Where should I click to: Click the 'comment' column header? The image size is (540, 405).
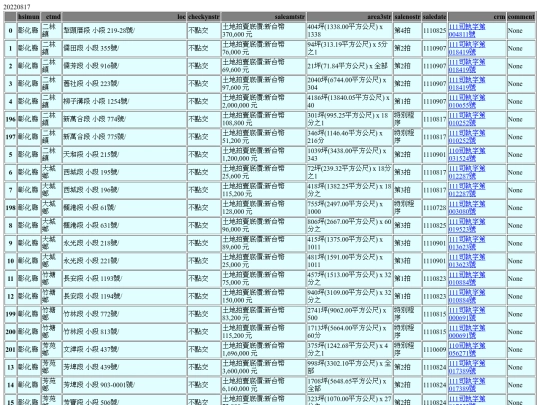[x=521, y=17]
